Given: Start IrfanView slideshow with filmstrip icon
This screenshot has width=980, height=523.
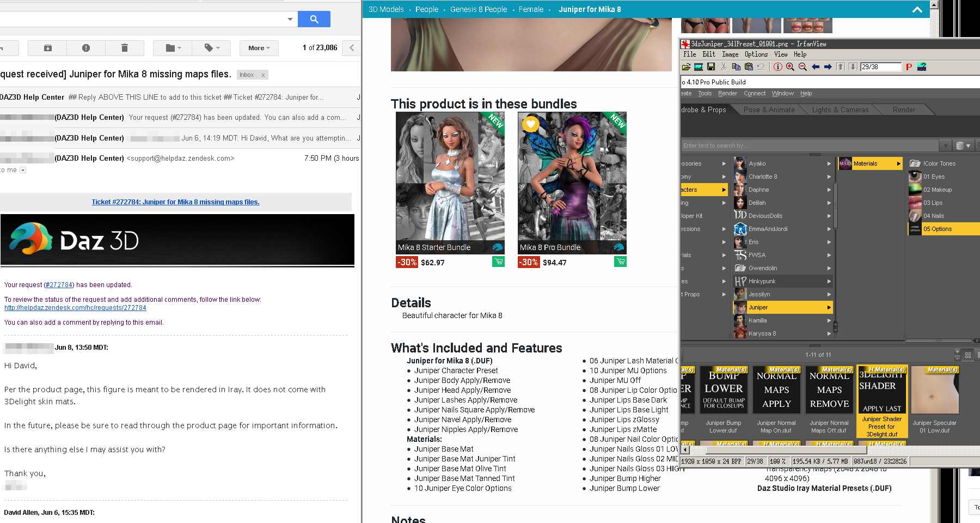Looking at the screenshot, I should 699,67.
